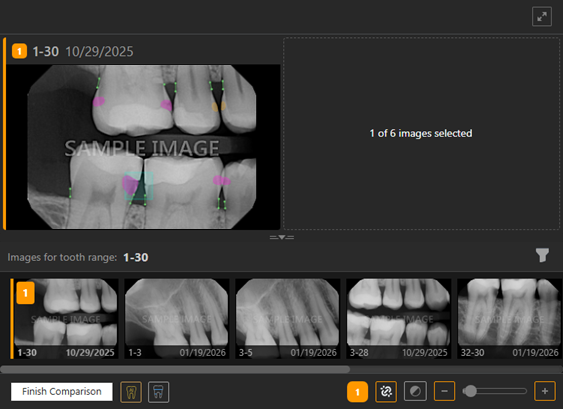Screen dimensions: 563x409
Task: Click the contrast adjustment circle icon
Action: [415, 391]
